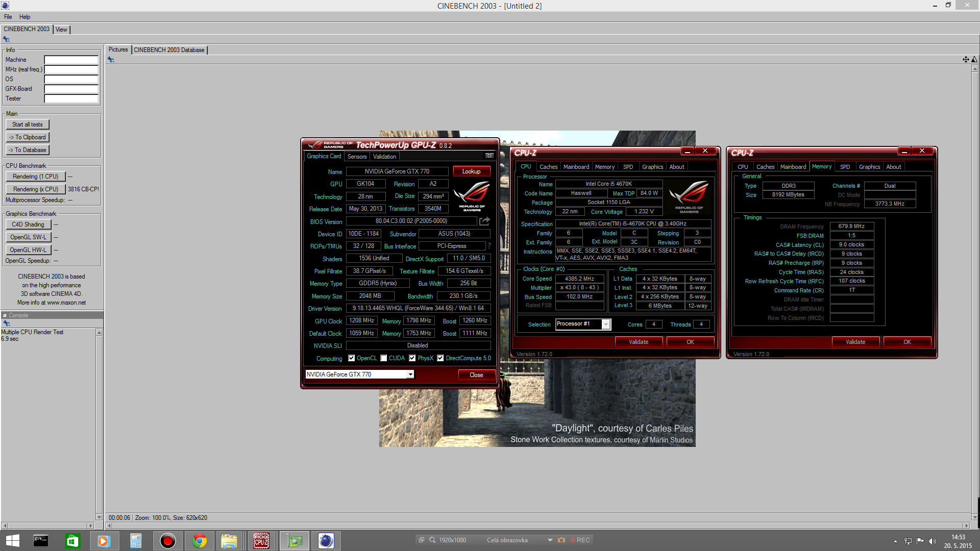The height and width of the screenshot is (551, 980).
Task: Open the Mainboard tab in left CPU-Z window
Action: tap(576, 167)
